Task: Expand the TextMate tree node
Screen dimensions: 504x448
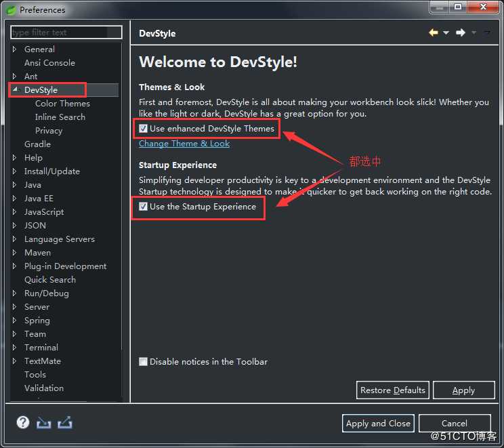Action: [x=14, y=361]
